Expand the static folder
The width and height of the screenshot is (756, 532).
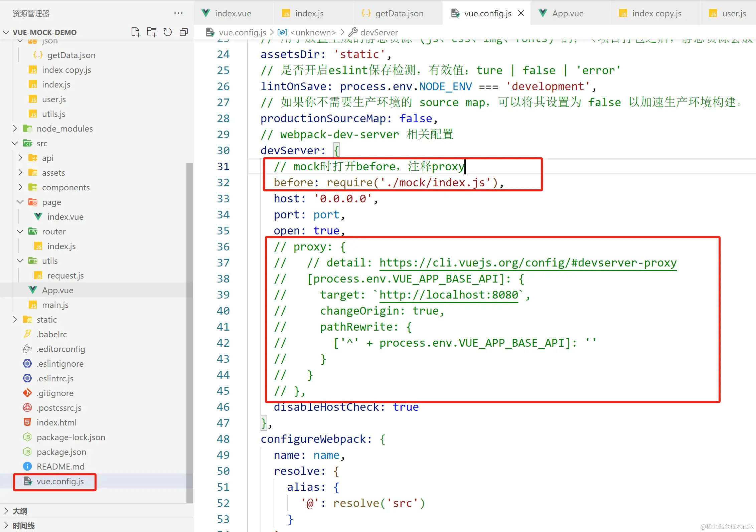point(15,320)
